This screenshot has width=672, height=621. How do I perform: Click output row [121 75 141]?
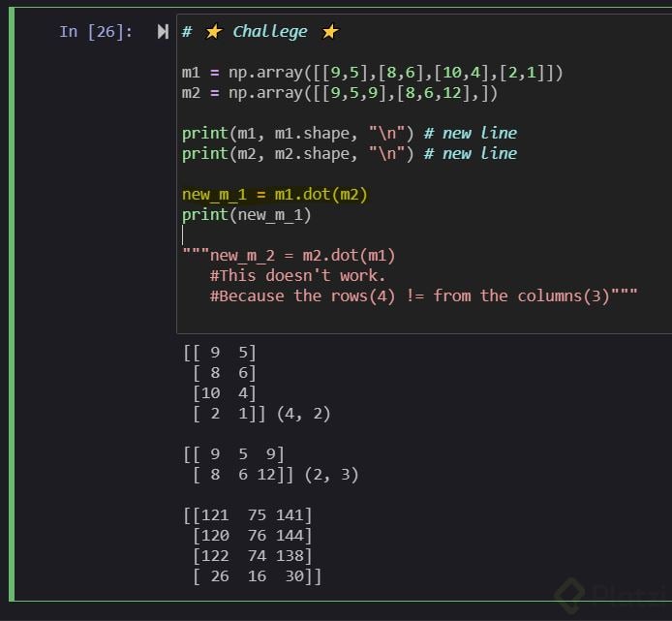click(248, 515)
